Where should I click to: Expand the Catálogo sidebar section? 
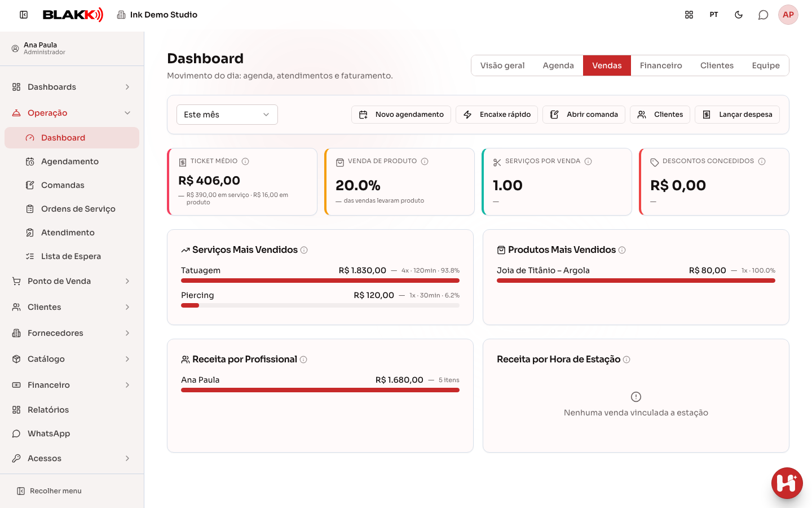tap(72, 359)
